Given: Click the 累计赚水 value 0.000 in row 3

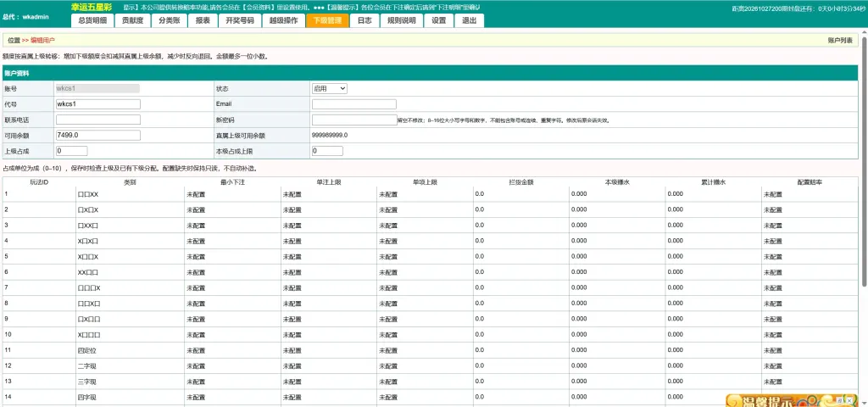Looking at the screenshot, I should point(675,226).
